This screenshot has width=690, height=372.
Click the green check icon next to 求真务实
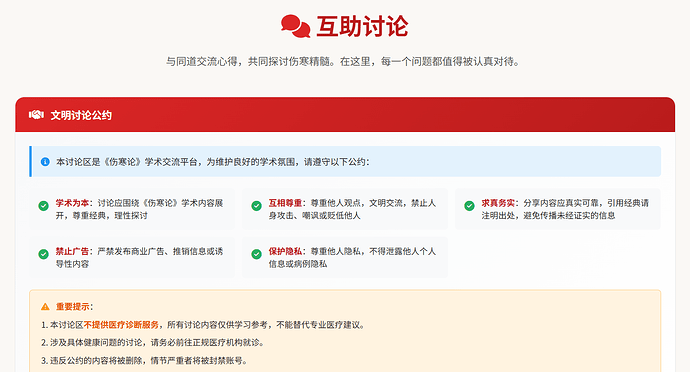(470, 206)
